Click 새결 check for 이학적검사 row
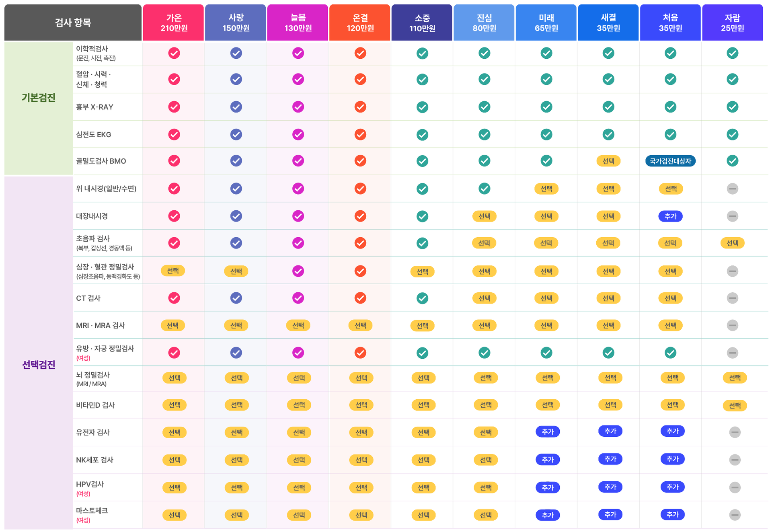The image size is (772, 532). click(x=608, y=53)
